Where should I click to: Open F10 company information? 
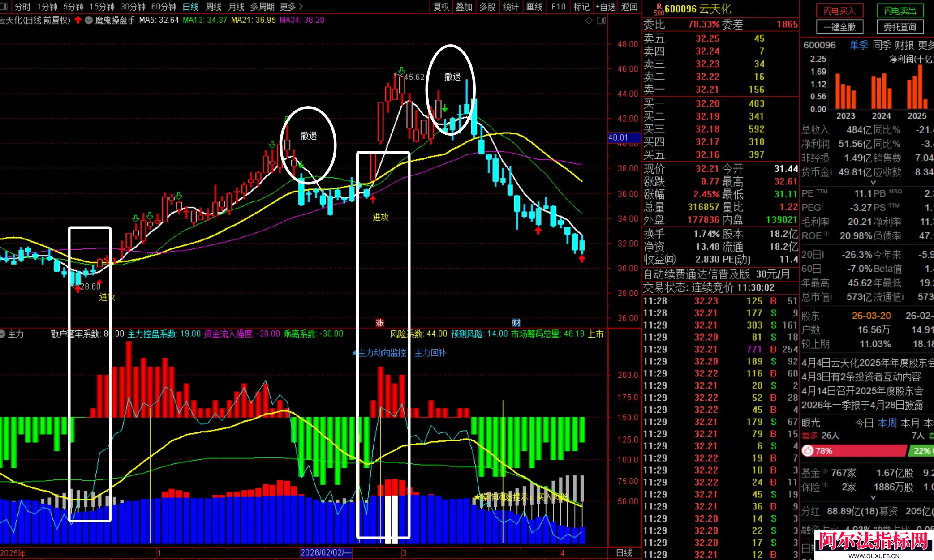point(558,7)
